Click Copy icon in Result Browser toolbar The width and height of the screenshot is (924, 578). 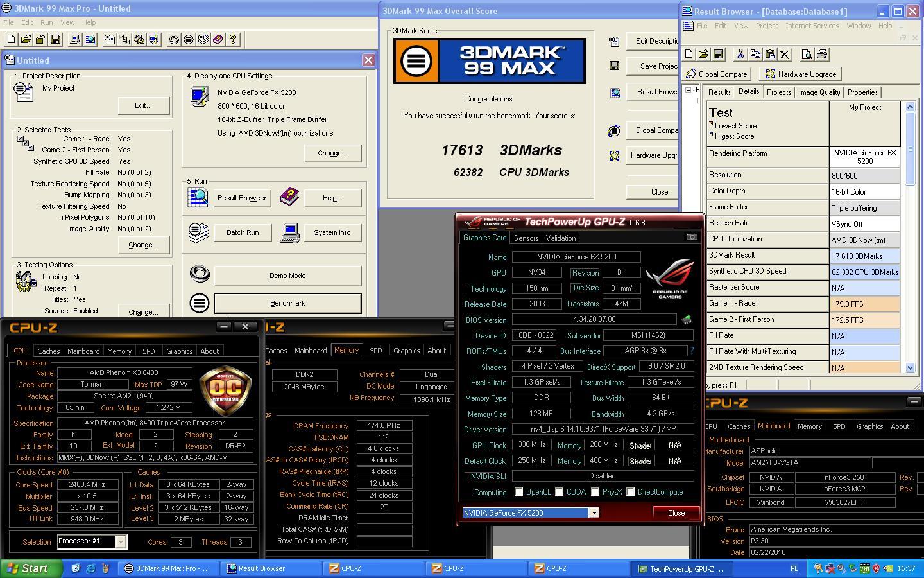[755, 54]
